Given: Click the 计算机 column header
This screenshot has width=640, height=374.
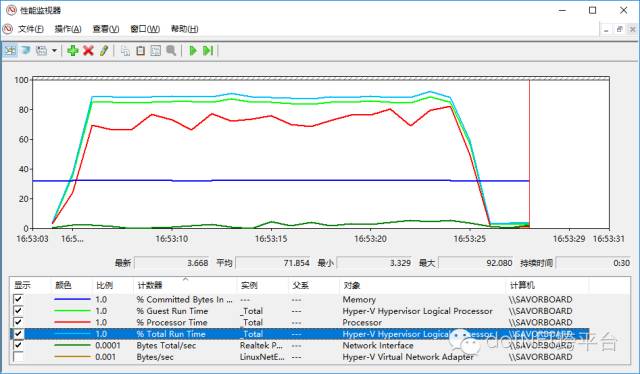Looking at the screenshot, I should [x=547, y=285].
